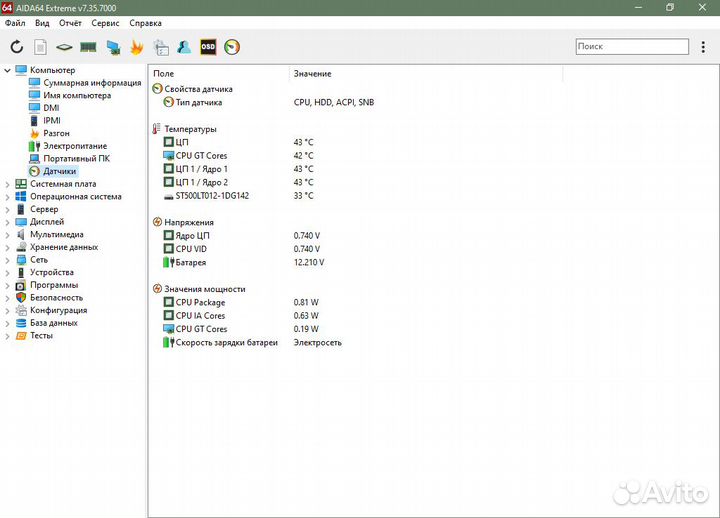Expand the Сеть tree node
This screenshot has height=518, width=720.
(7, 260)
